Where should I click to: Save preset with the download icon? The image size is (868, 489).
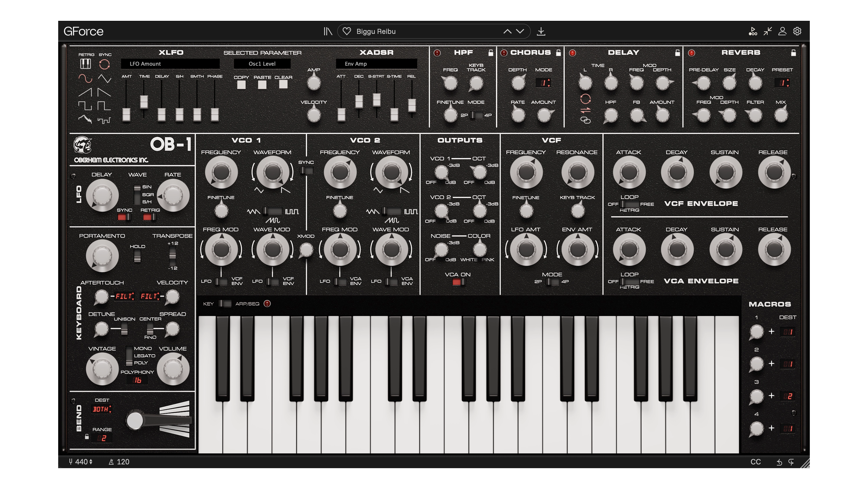(541, 31)
